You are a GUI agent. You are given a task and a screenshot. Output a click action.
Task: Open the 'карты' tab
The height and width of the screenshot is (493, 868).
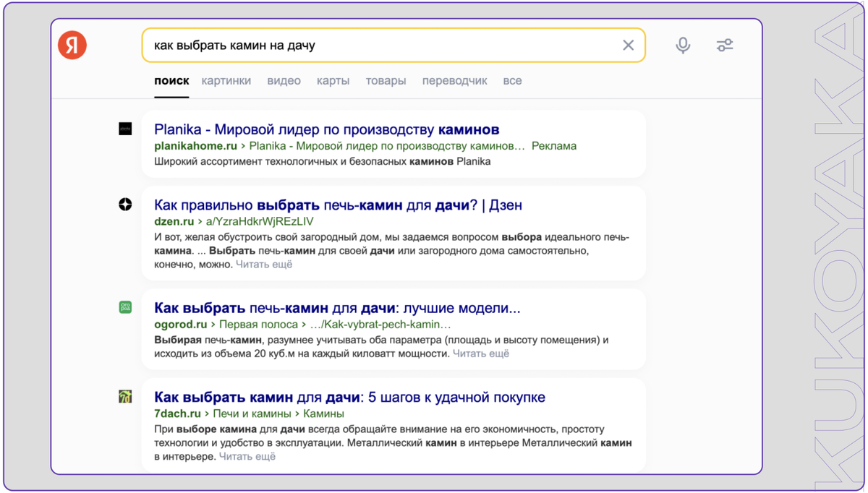(x=333, y=81)
